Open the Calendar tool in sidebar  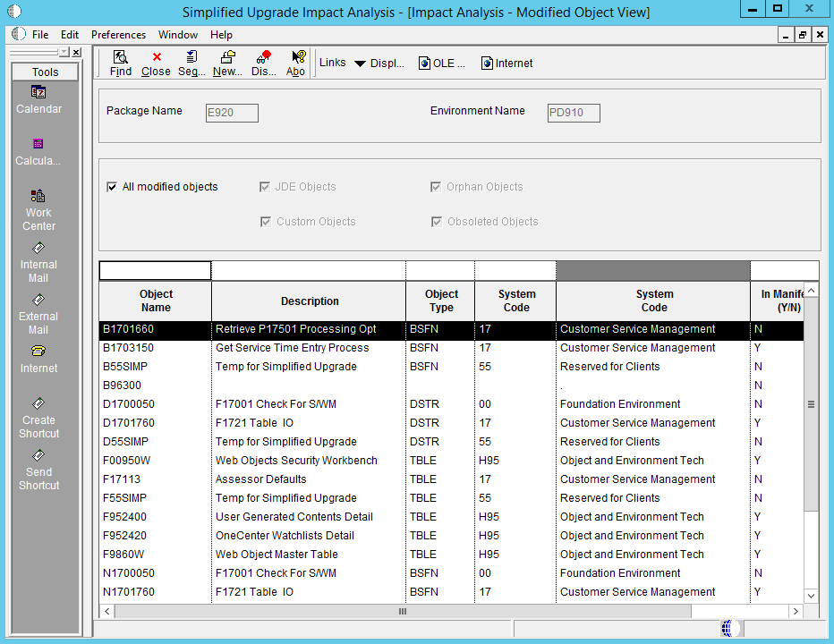coord(38,99)
